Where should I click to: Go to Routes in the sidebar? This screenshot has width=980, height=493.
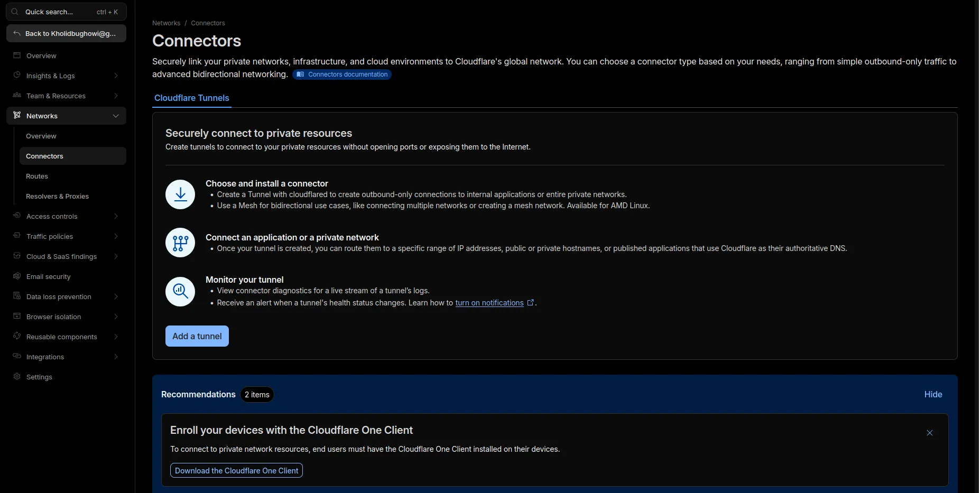(x=73, y=176)
